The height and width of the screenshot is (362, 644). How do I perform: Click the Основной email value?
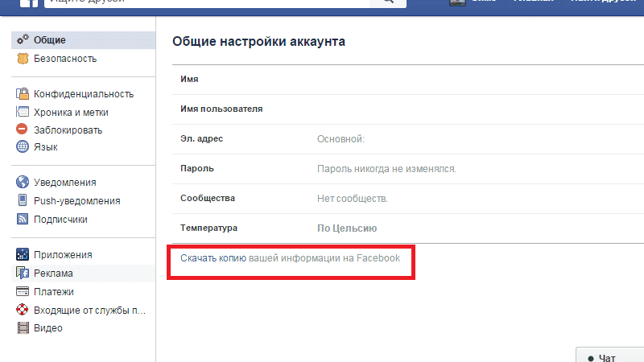coord(341,139)
